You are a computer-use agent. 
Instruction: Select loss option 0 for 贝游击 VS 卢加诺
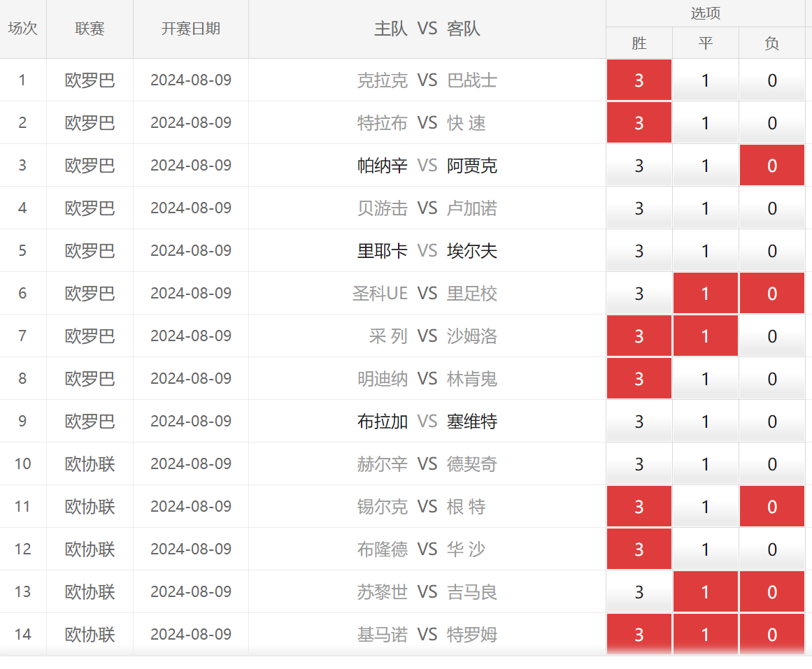click(x=771, y=208)
